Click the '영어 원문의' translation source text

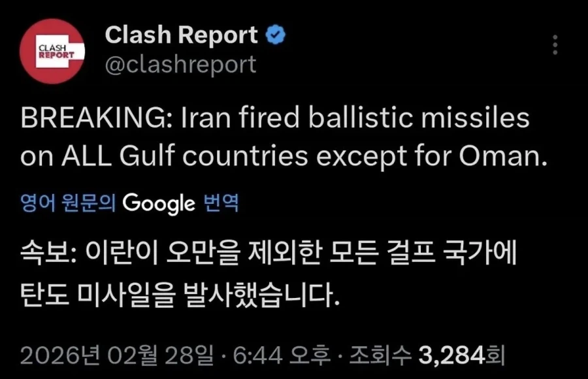click(x=68, y=204)
